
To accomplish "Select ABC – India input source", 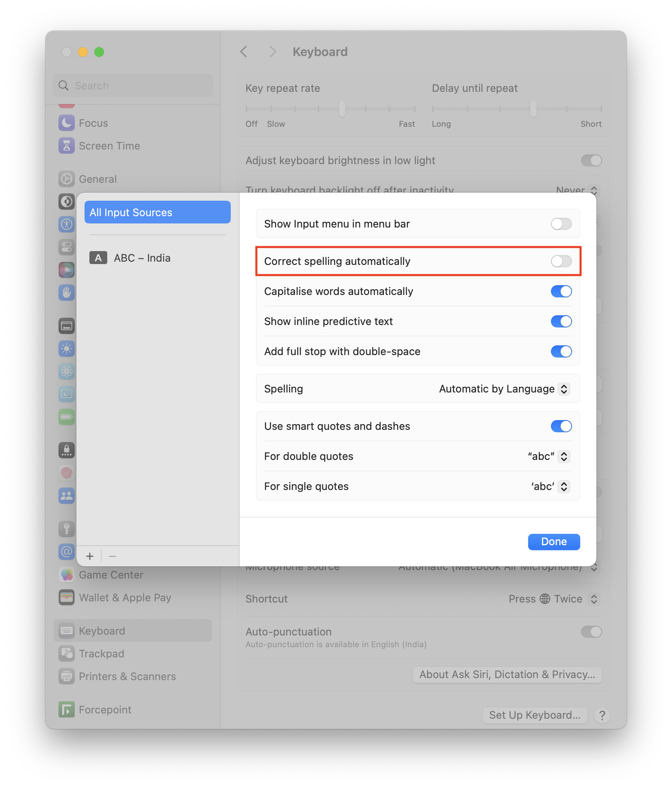I will pyautogui.click(x=157, y=258).
